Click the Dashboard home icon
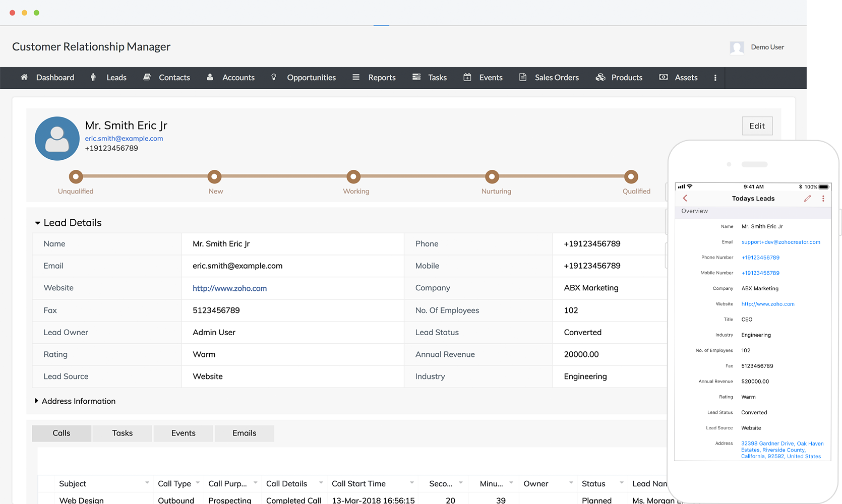 24,77
